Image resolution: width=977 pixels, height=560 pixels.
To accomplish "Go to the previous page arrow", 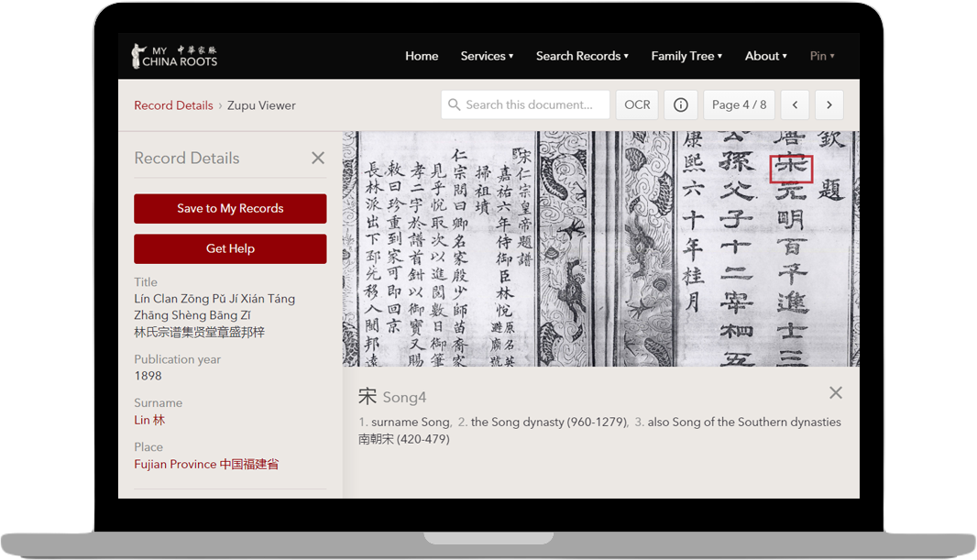I will pos(795,105).
